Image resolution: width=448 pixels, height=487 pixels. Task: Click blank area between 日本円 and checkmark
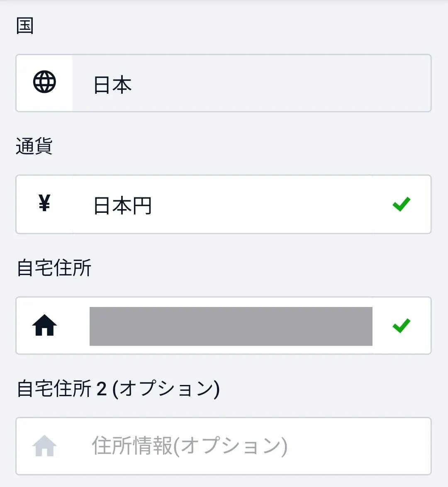click(270, 205)
